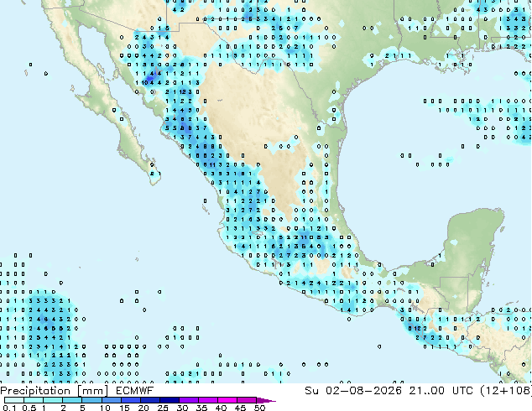Click the legend value "0.5"
Screen dimensions: 532x411
coord(29,408)
